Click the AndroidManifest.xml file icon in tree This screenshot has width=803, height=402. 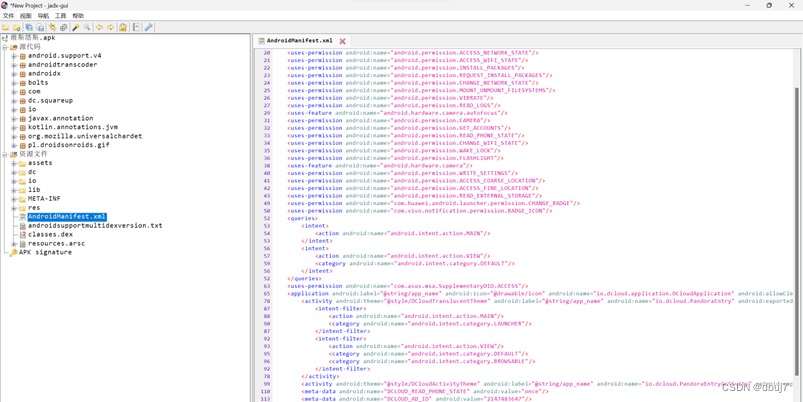point(23,217)
